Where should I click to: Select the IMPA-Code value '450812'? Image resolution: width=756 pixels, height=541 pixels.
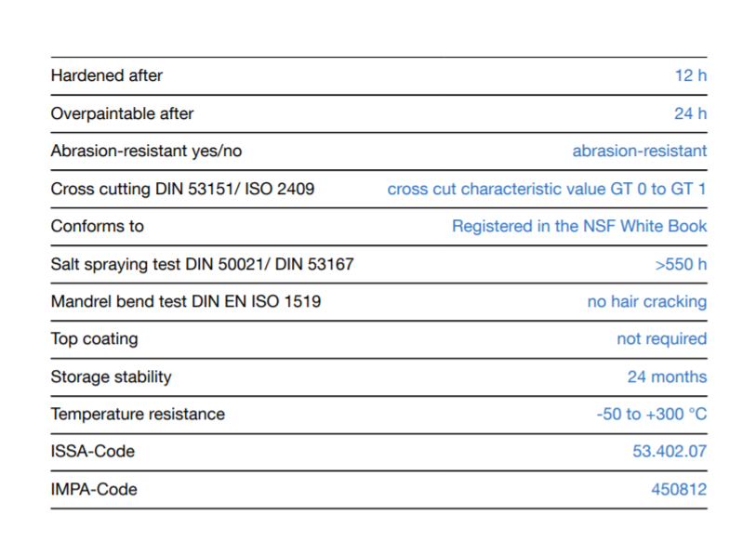[679, 489]
